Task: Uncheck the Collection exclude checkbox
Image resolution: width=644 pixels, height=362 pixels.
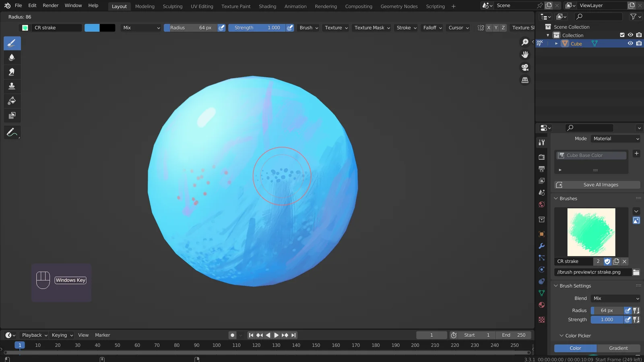Action: click(x=622, y=35)
